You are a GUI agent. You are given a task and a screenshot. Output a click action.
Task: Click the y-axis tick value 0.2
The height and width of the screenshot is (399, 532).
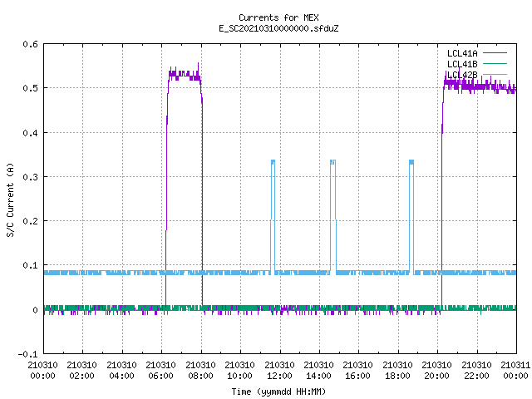(x=30, y=221)
